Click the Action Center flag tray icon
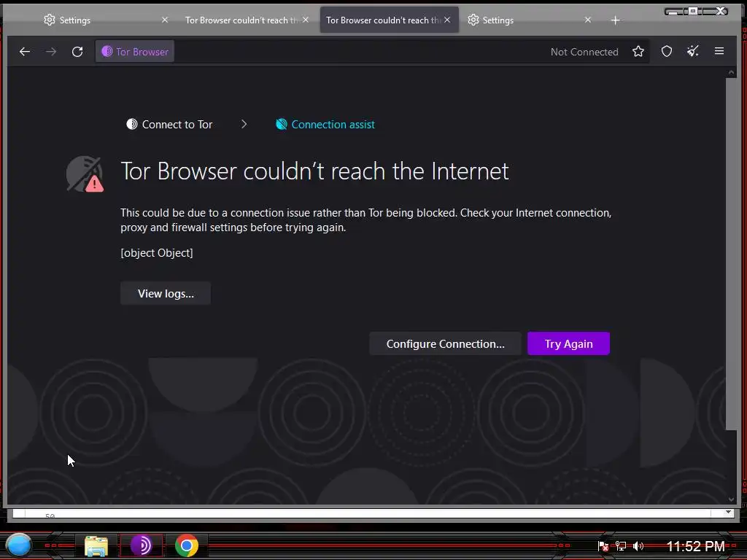This screenshot has height=560, width=747. click(x=603, y=546)
